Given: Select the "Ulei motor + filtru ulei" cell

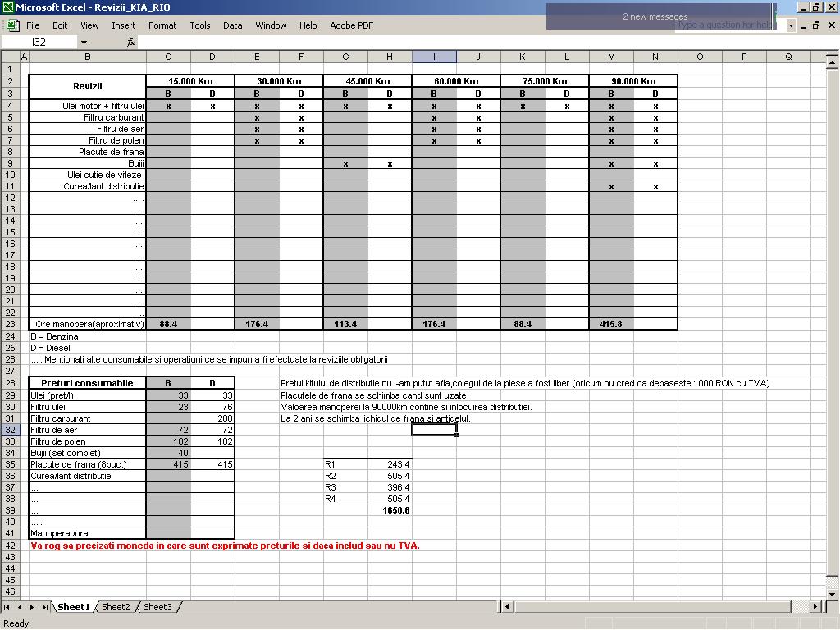Looking at the screenshot, I should pos(87,106).
